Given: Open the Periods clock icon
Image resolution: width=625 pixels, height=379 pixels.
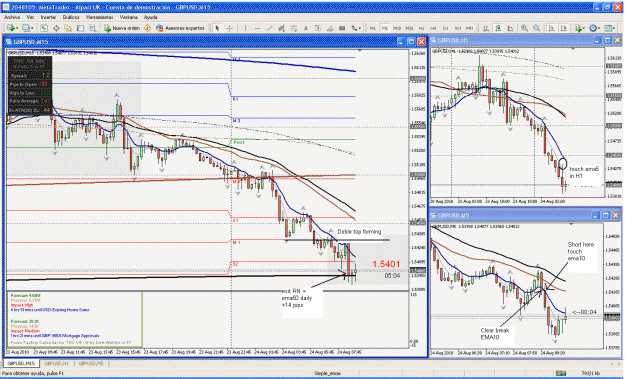Looking at the screenshot, I should click(x=593, y=28).
